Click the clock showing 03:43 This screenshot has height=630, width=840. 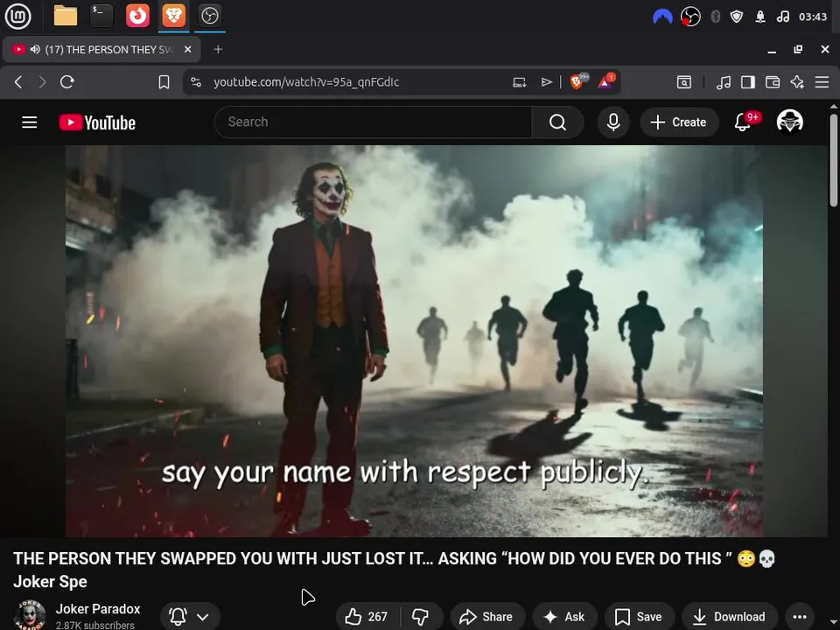pos(813,17)
